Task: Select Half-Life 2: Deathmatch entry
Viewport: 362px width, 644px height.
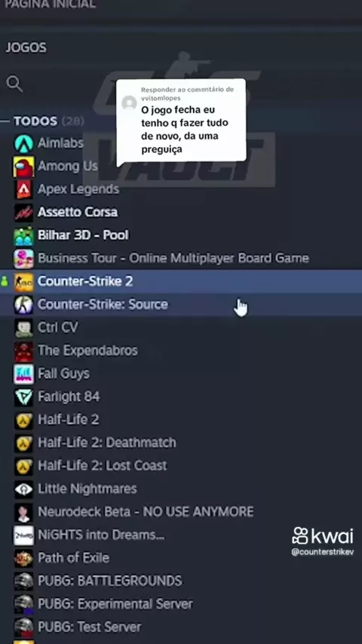Action: point(107,443)
